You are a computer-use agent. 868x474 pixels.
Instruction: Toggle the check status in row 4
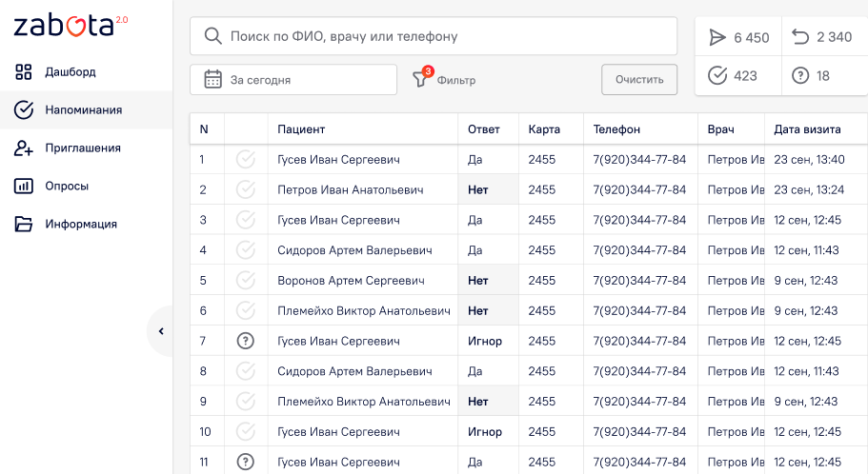pyautogui.click(x=246, y=250)
